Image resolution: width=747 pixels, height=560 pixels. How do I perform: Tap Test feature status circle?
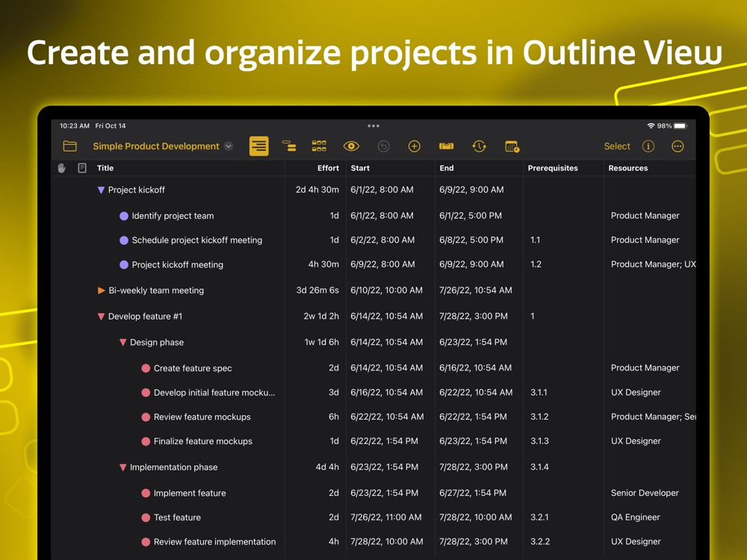pyautogui.click(x=146, y=517)
